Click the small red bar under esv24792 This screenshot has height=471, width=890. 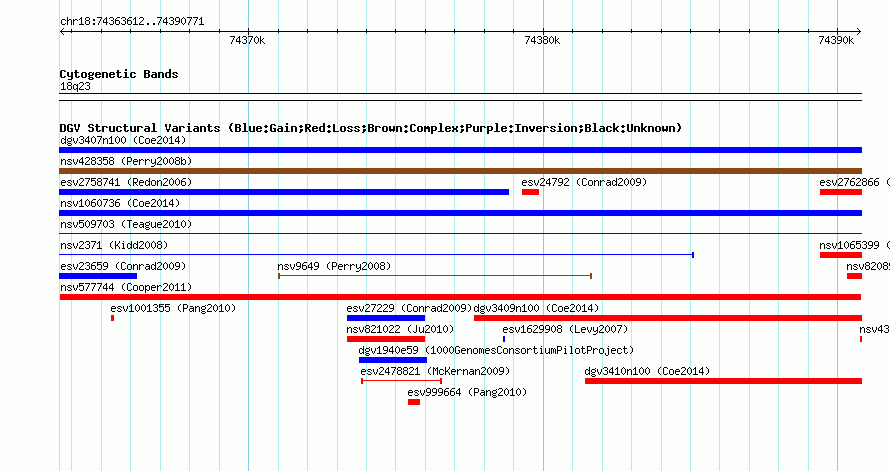pyautogui.click(x=530, y=192)
